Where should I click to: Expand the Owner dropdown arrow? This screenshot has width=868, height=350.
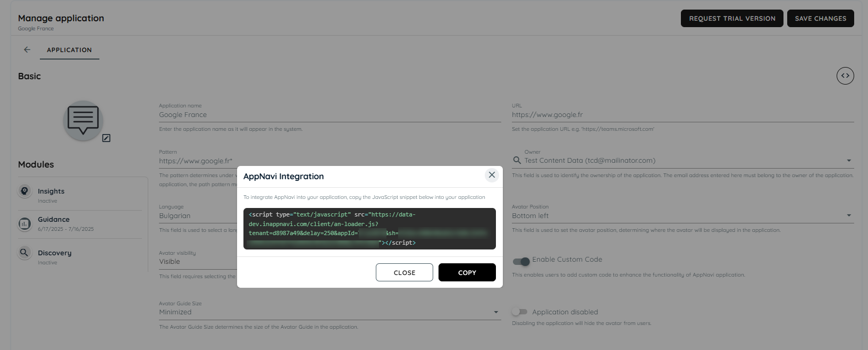(x=849, y=161)
